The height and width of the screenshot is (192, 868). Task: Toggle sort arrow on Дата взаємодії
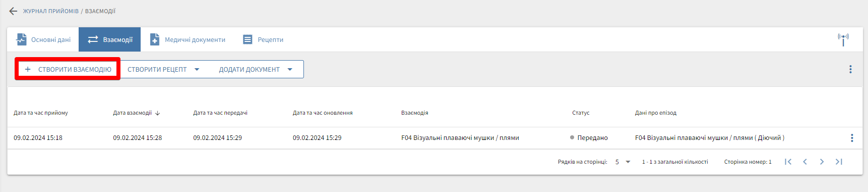pos(158,113)
